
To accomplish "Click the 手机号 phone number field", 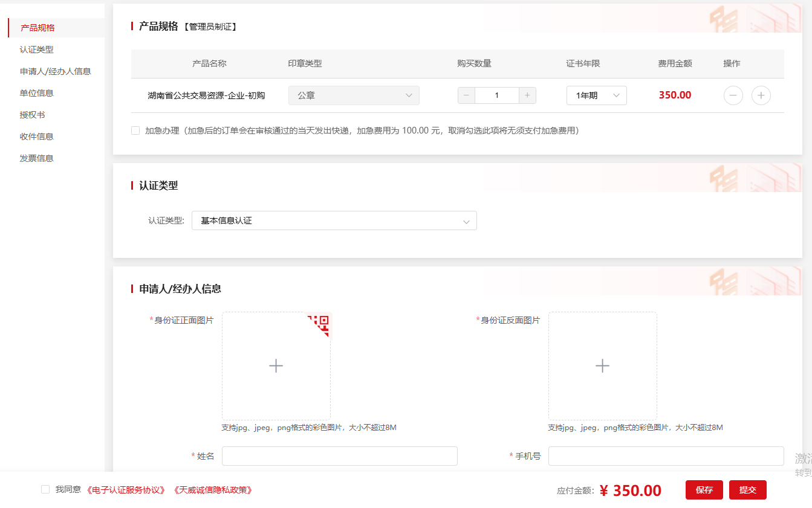I will coord(666,456).
